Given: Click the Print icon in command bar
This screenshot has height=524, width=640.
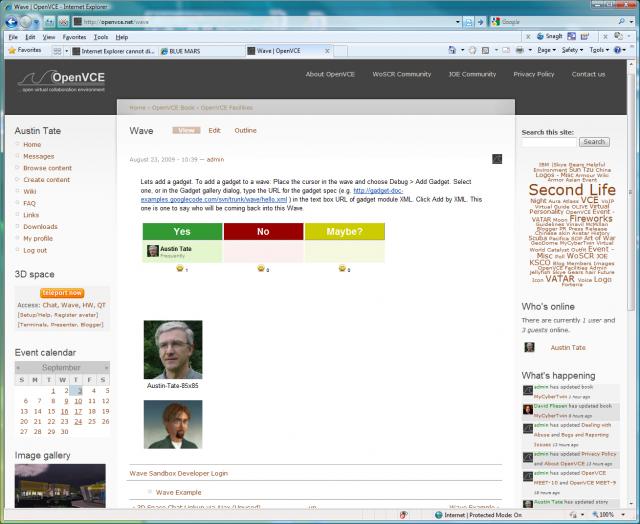Looking at the screenshot, I should [520, 50].
